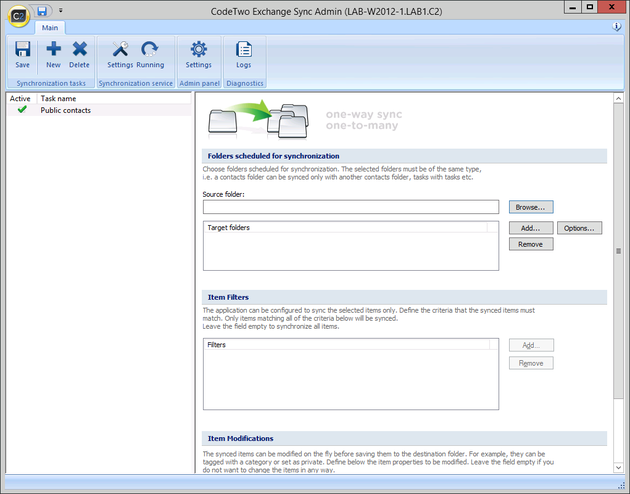Click Remove next to Filters list
630x494 pixels.
(531, 363)
